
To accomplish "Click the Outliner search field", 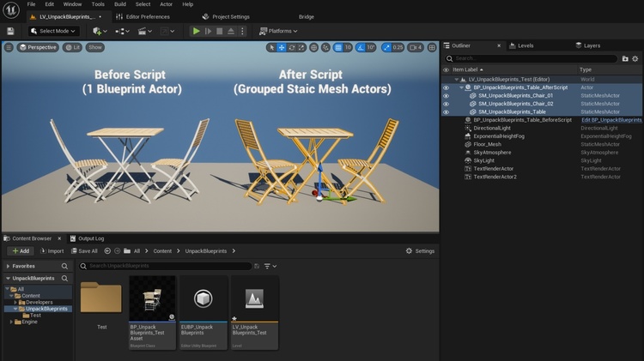I will 532,58.
